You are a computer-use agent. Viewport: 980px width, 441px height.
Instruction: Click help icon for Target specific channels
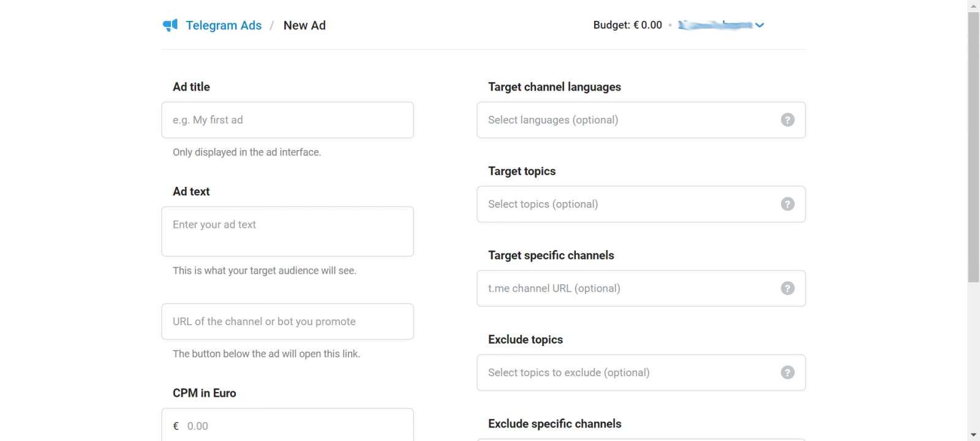point(788,288)
